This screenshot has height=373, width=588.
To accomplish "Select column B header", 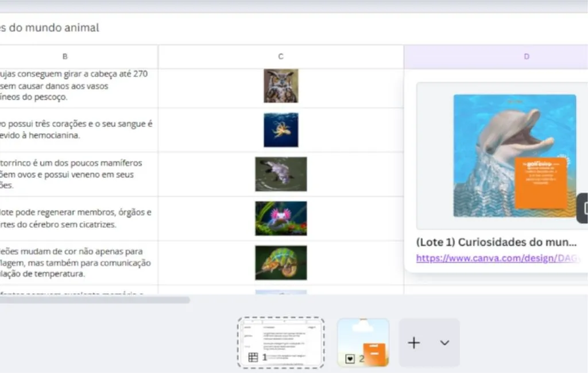I will (x=65, y=56).
